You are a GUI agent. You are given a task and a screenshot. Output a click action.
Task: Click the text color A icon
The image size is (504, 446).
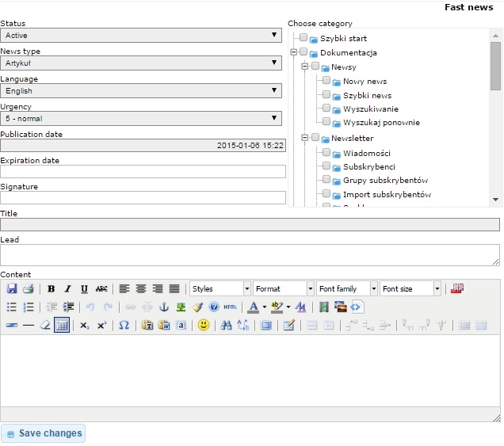pyautogui.click(x=254, y=307)
